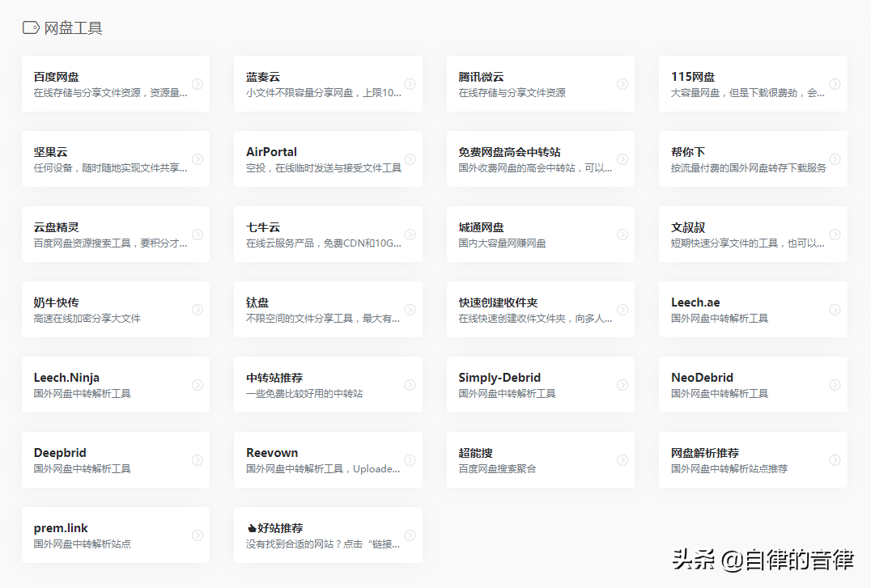Image resolution: width=871 pixels, height=588 pixels.
Task: Open the 好站推荐 link title
Action: click(x=275, y=528)
